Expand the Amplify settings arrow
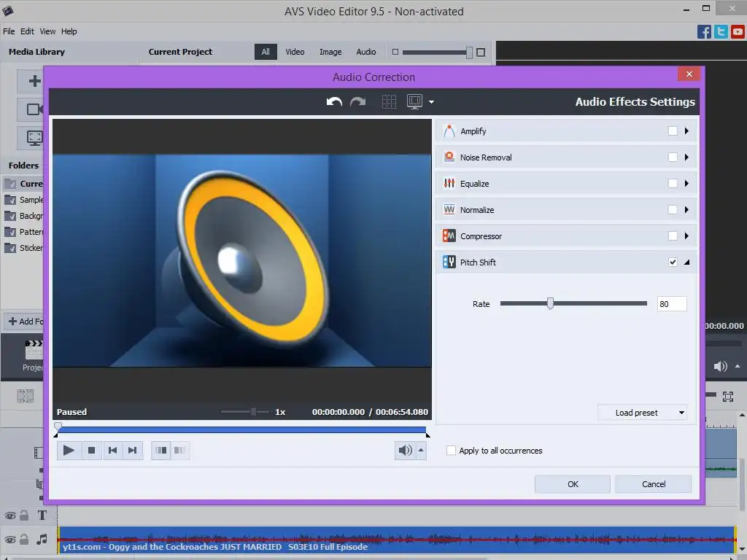747x560 pixels. click(686, 131)
